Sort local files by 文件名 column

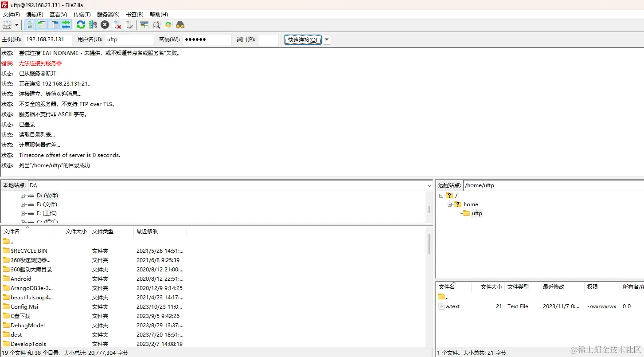click(x=27, y=231)
